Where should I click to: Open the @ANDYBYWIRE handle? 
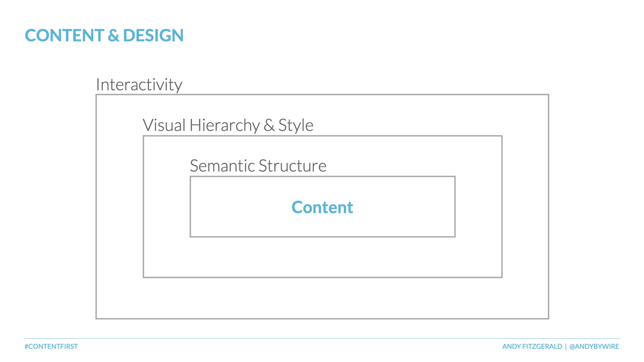pyautogui.click(x=594, y=346)
